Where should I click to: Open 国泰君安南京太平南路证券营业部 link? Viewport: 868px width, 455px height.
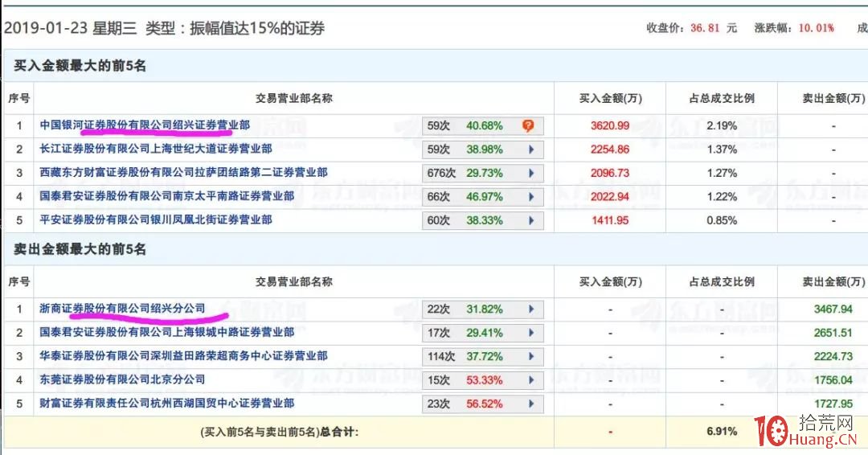pos(166,196)
